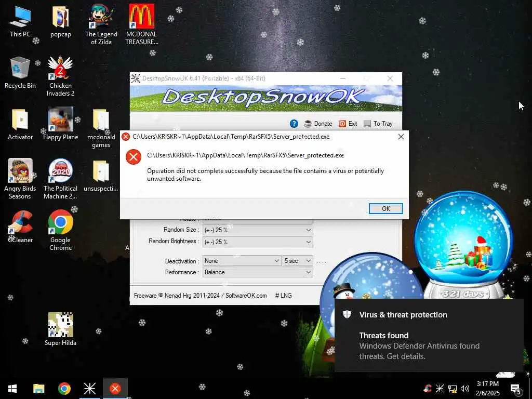Viewport: 532px width, 399px height.
Task: Open the popcap folder icon
Action: [x=61, y=21]
